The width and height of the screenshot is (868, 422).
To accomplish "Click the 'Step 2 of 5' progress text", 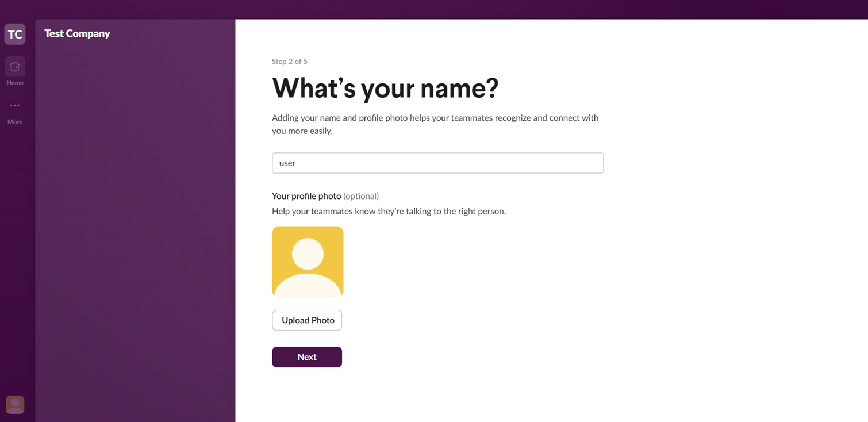I will click(x=289, y=61).
